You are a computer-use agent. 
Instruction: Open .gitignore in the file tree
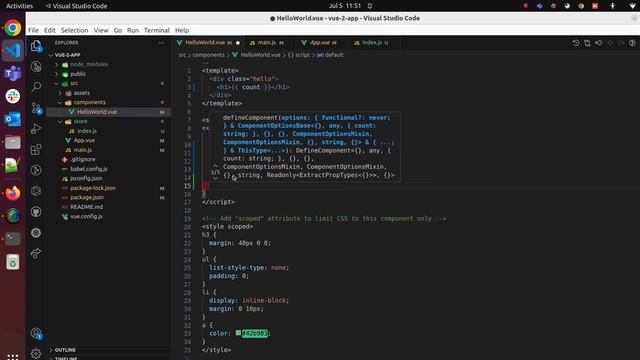[108, 159]
